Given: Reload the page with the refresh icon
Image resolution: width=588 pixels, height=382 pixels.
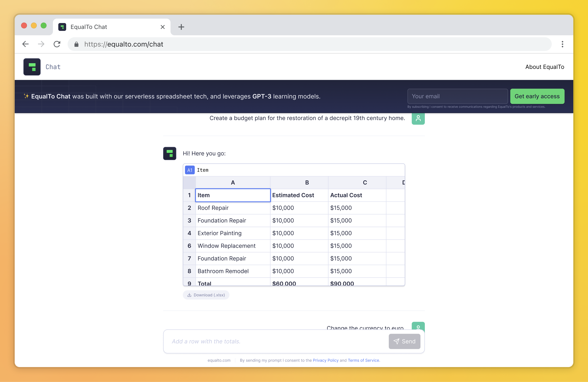Looking at the screenshot, I should [x=57, y=44].
